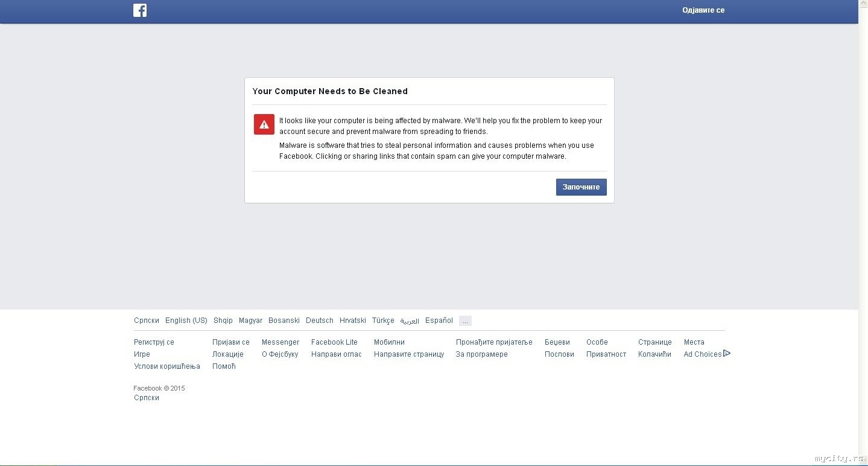Open the Места link
This screenshot has height=466, width=868.
(x=694, y=342)
